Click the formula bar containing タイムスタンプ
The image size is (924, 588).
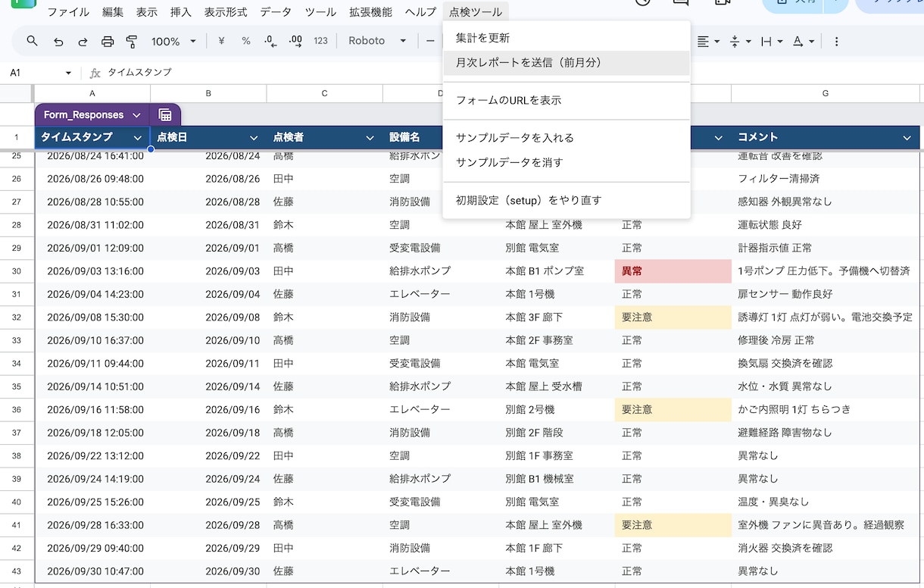point(511,73)
